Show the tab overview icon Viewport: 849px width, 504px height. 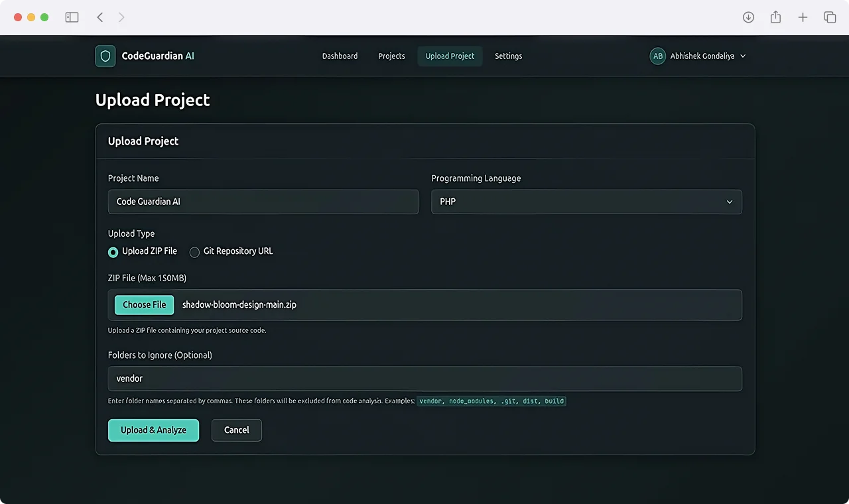click(830, 17)
